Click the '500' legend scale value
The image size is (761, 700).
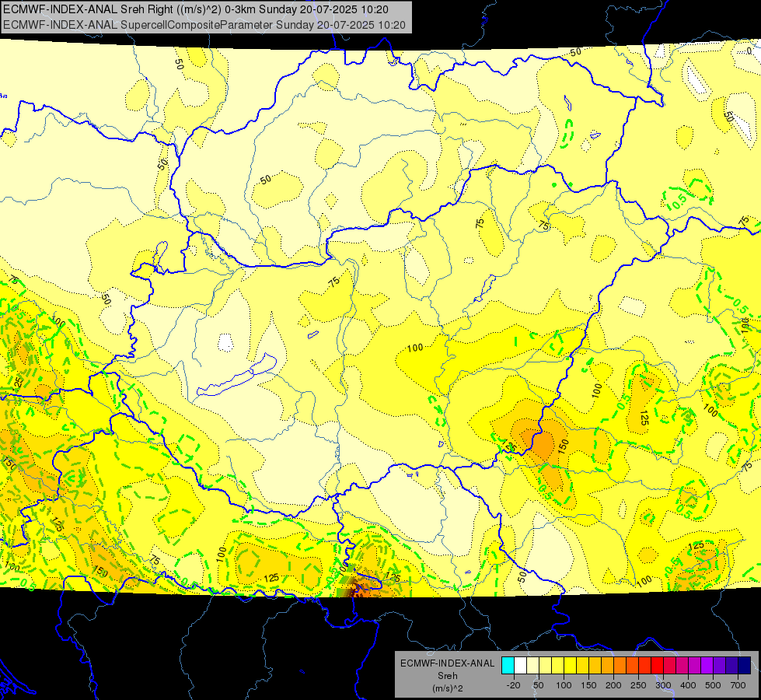[x=713, y=685]
